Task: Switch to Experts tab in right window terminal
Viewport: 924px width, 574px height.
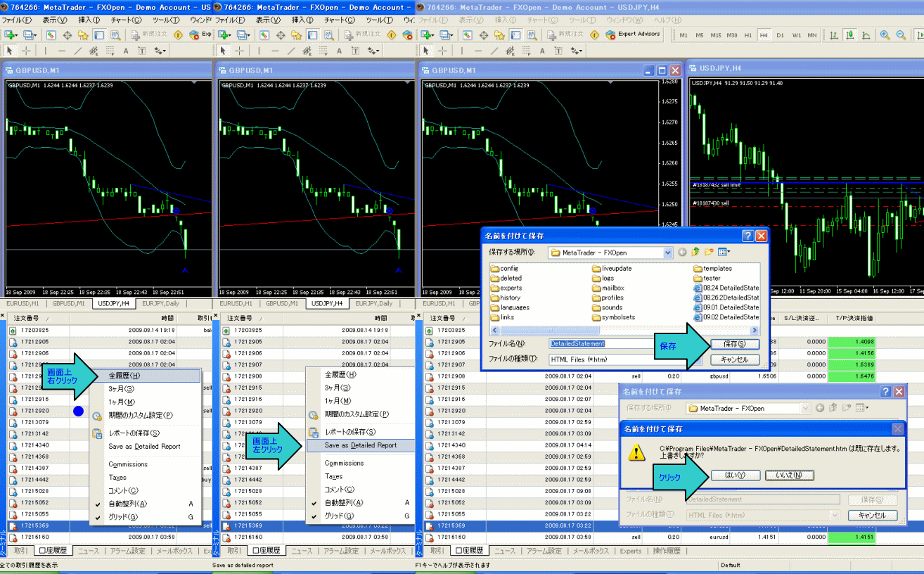Action: (631, 551)
